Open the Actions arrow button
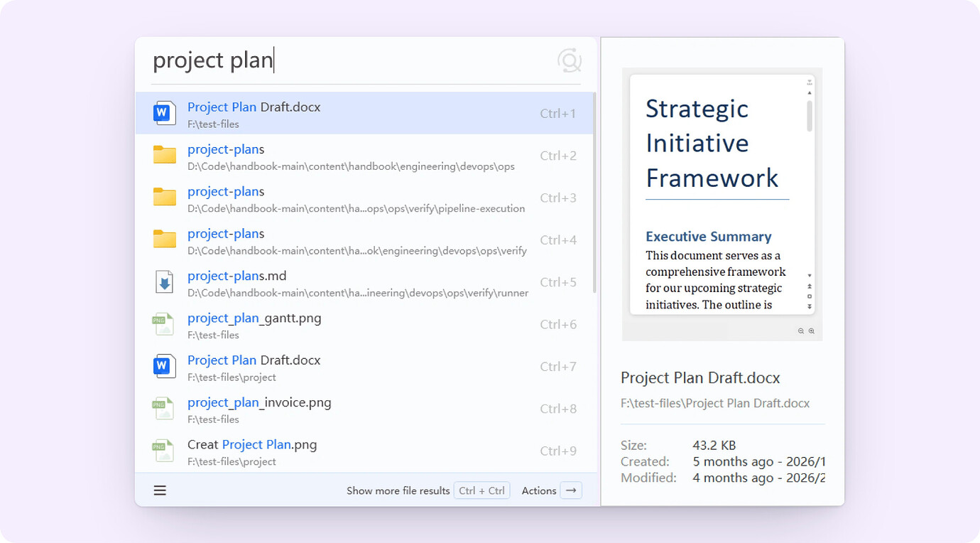Viewport: 980px width, 543px height. 571,490
